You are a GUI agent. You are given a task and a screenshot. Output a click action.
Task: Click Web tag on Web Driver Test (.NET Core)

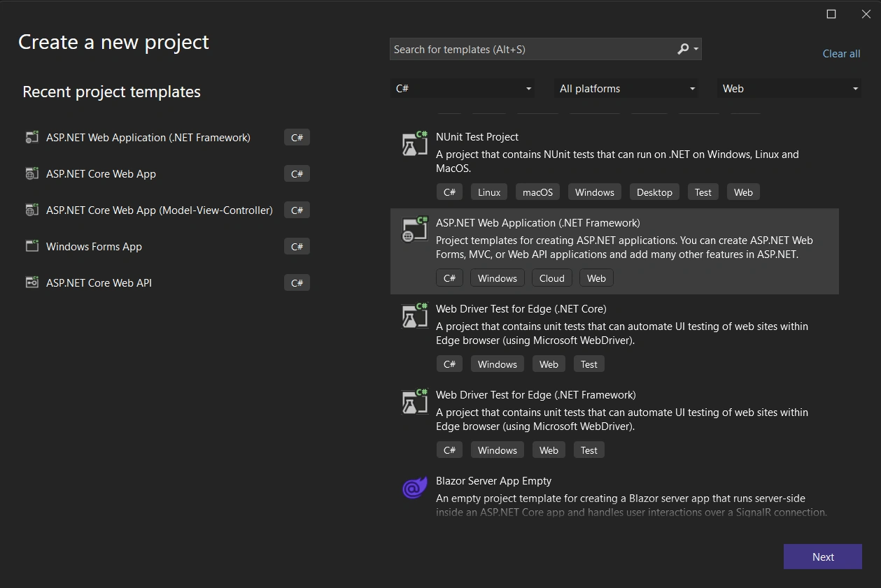[x=549, y=364]
